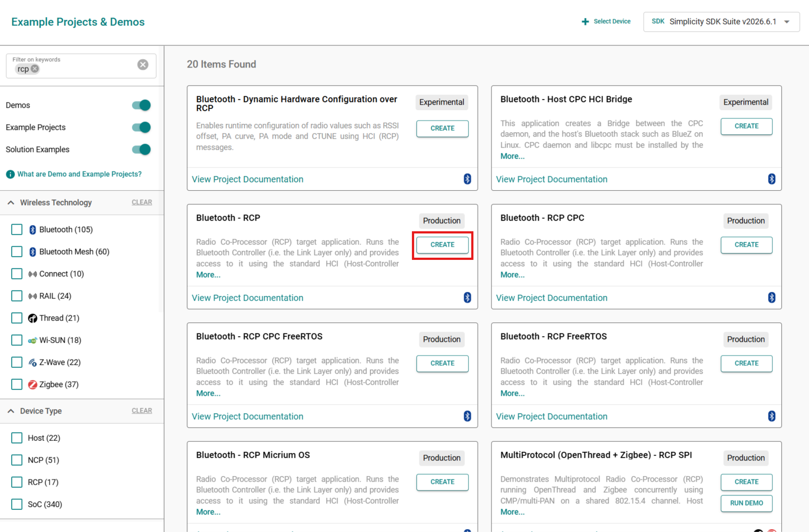The image size is (809, 532).
Task: Click the Bluetooth Mesh filter logo icon
Action: [x=33, y=252]
